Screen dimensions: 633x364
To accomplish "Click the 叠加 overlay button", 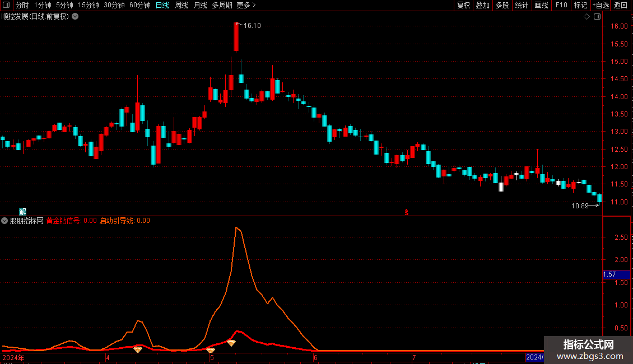I will click(x=482, y=5).
